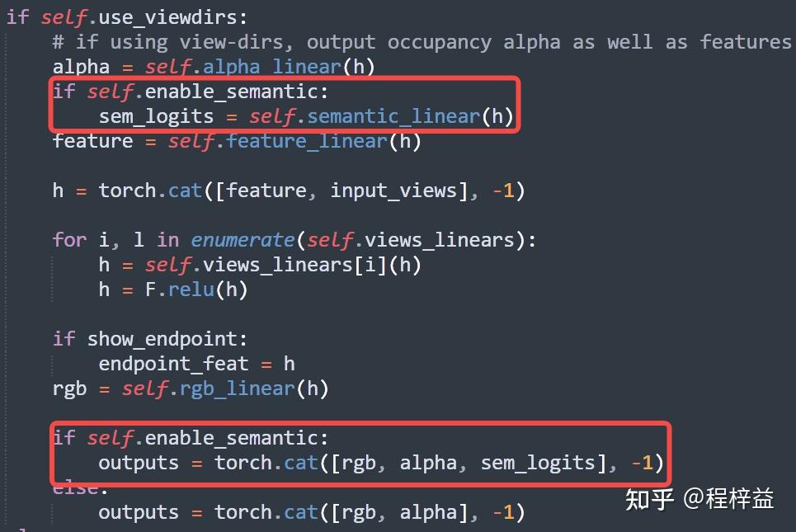Click the view-dirs comment line
This screenshot has width=796, height=532.
(x=422, y=42)
